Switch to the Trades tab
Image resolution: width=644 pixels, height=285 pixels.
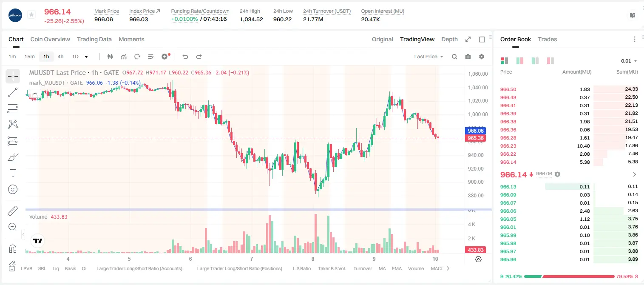tap(548, 39)
